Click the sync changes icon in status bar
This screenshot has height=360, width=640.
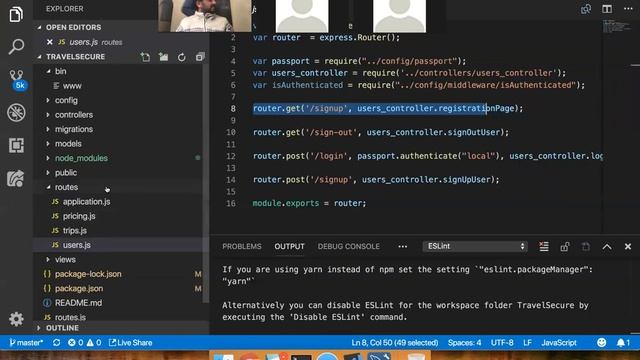56,342
